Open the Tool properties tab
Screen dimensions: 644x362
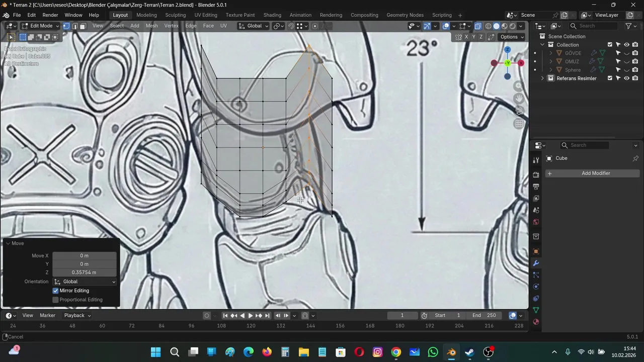[x=536, y=160]
